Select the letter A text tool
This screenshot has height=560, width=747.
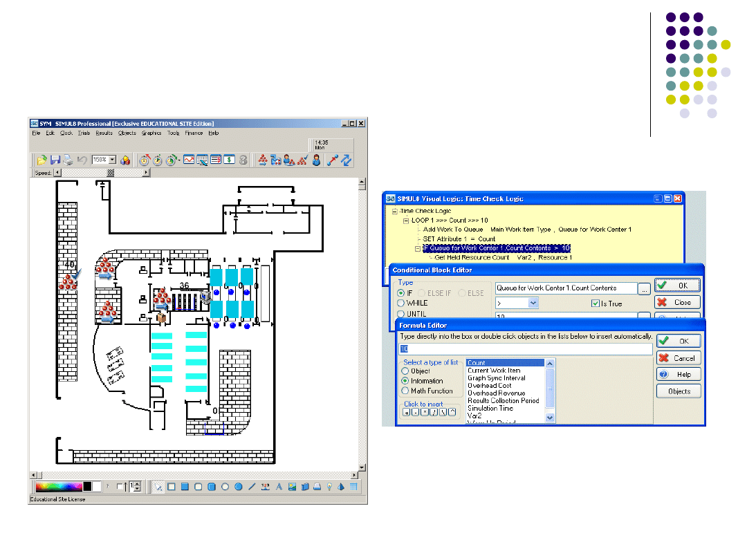coord(279,487)
